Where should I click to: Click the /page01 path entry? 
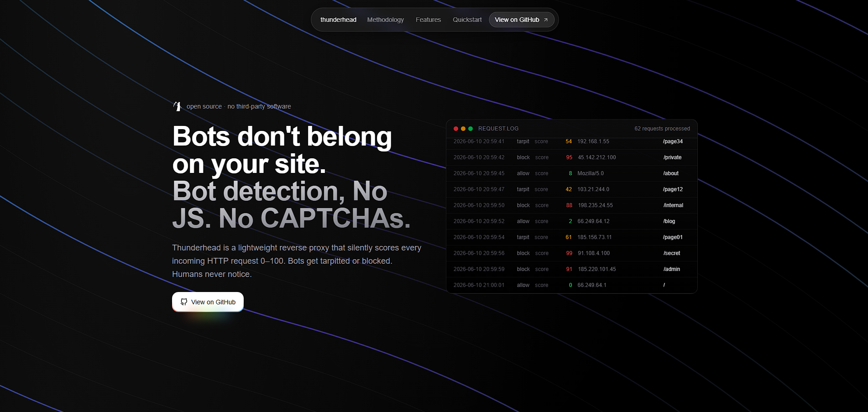click(673, 237)
